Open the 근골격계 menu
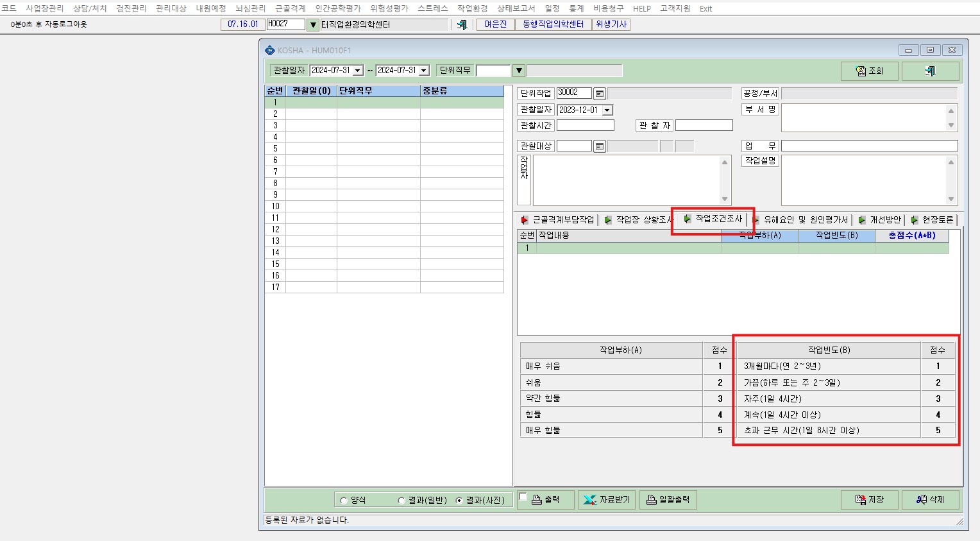 (291, 8)
